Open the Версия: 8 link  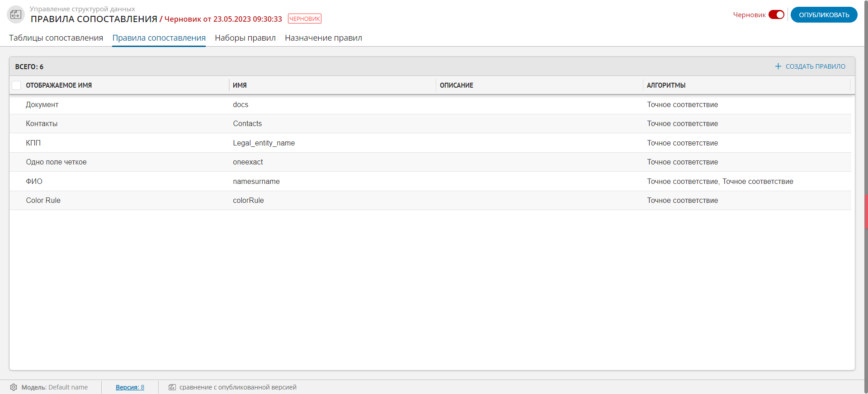tap(130, 387)
